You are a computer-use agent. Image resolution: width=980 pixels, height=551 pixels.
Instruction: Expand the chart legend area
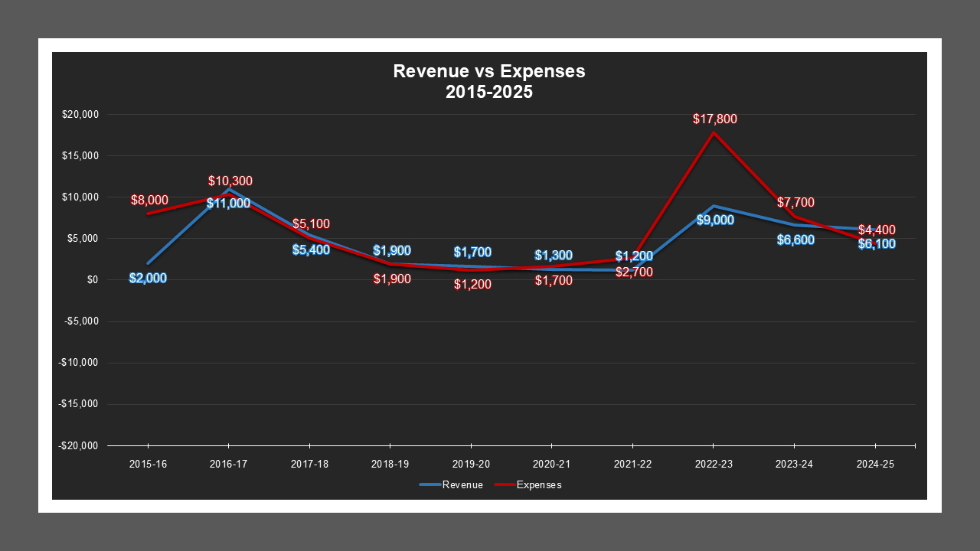point(490,484)
